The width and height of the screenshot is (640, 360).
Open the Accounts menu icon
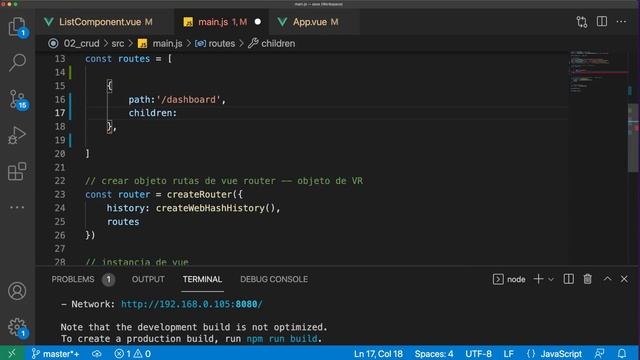coord(17,291)
